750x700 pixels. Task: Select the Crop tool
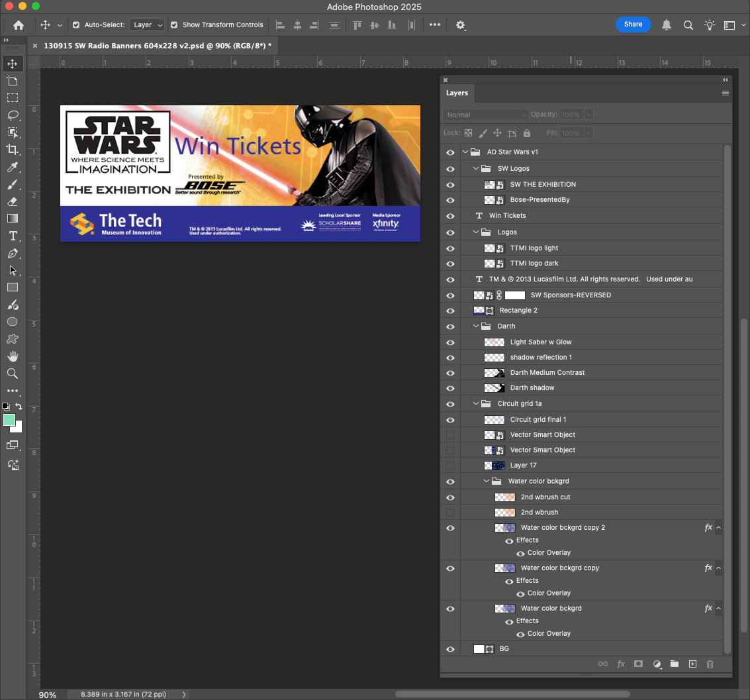pyautogui.click(x=13, y=150)
